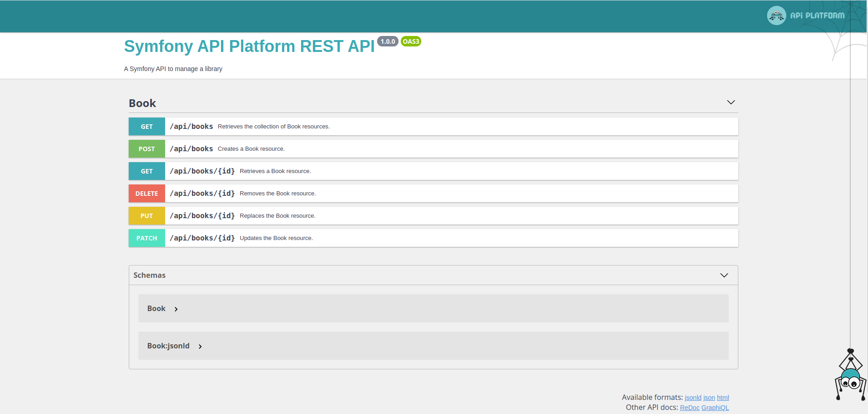Click 'Removes the Book resource.' description
Screen dimensions: 868x414
click(x=278, y=194)
